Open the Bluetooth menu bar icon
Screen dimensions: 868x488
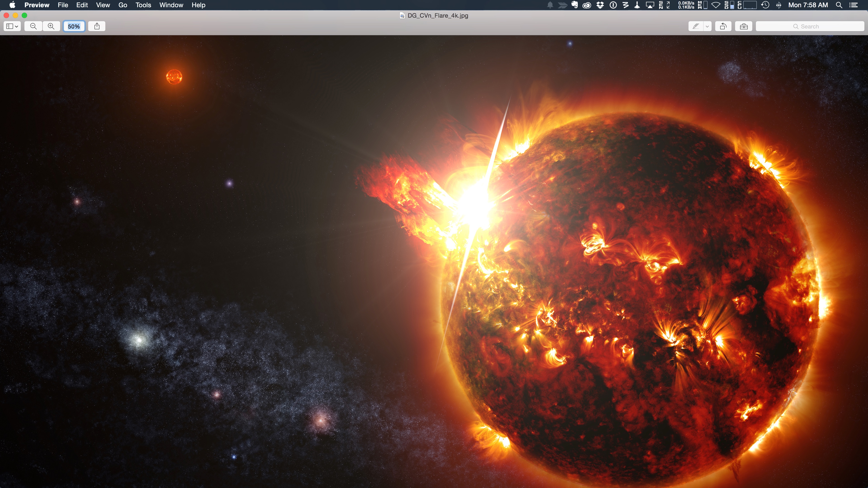(x=779, y=5)
